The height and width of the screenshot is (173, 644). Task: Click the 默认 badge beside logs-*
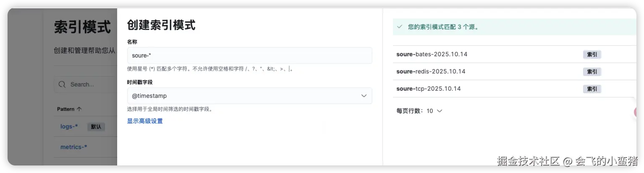coord(96,126)
